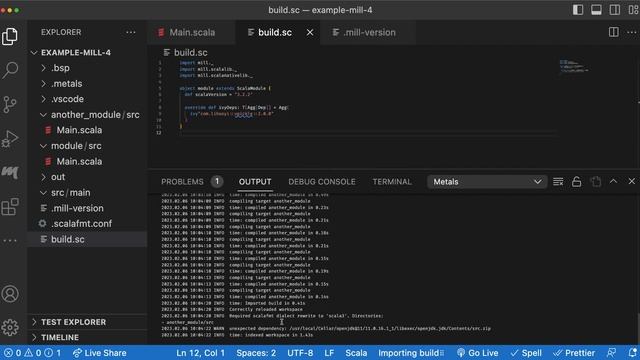
Task: Toggle the bottom panel layout button
Action: coord(596,10)
